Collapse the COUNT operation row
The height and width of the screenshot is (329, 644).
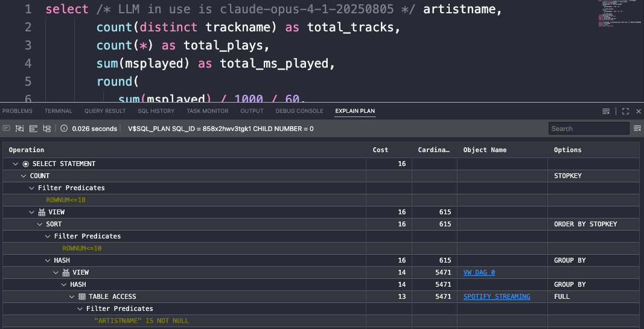tap(24, 176)
